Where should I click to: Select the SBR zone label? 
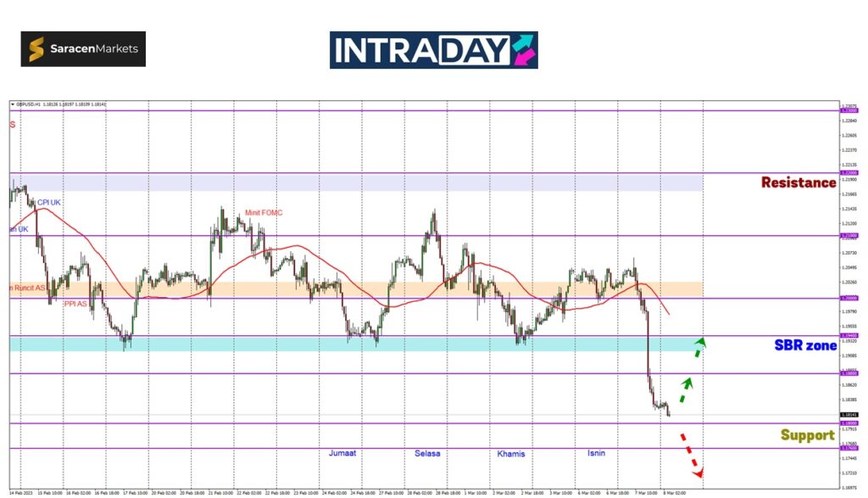coord(804,345)
